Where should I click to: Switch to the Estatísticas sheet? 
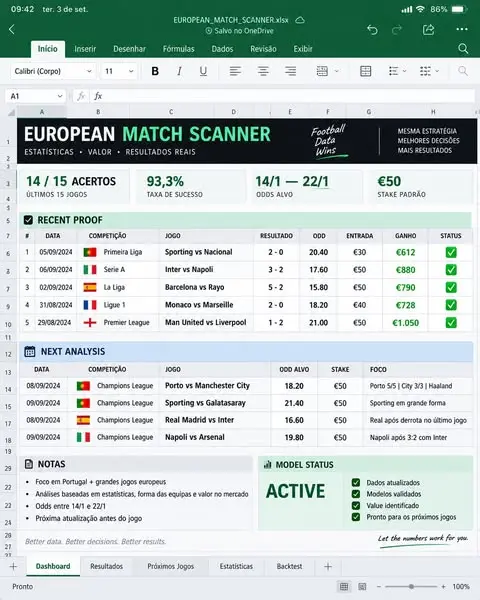pos(236,566)
